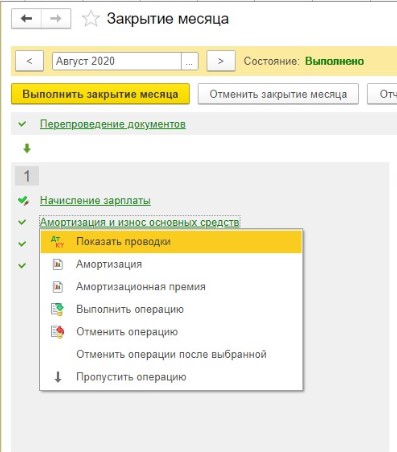The height and width of the screenshot is (452, 397).
Task: Click checkmark beside Амортизация и износ
Action: click(x=22, y=222)
